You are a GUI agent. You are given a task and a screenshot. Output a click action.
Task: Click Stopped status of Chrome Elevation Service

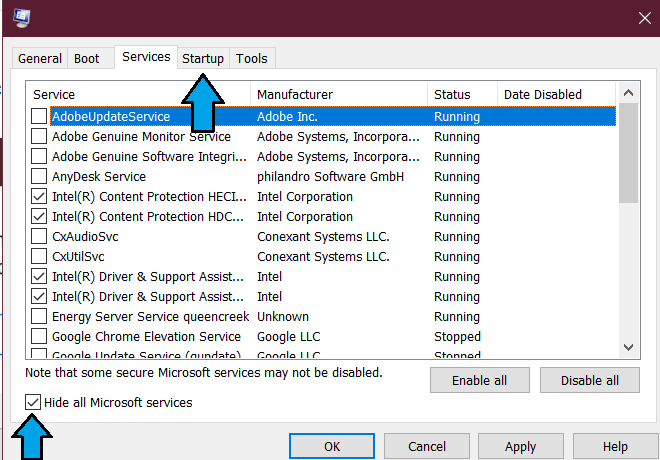coord(457,337)
